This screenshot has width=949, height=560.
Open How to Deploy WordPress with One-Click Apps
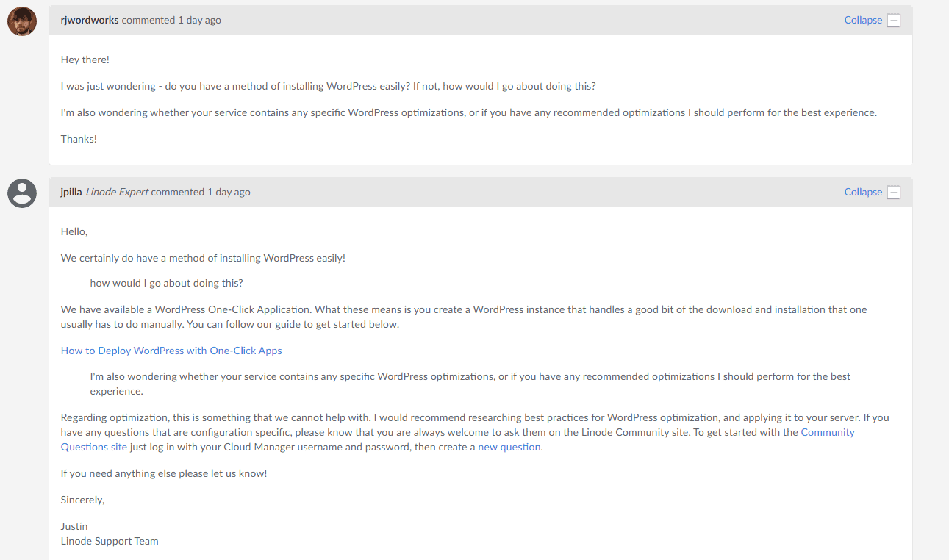click(171, 351)
